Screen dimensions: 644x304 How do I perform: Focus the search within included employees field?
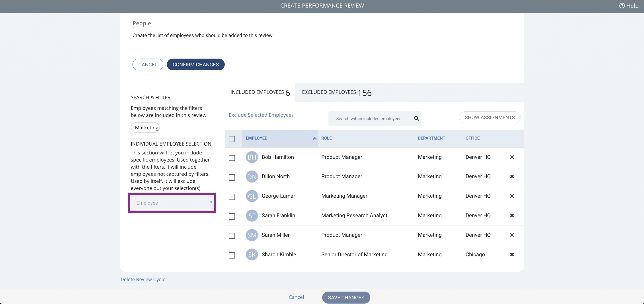point(370,118)
